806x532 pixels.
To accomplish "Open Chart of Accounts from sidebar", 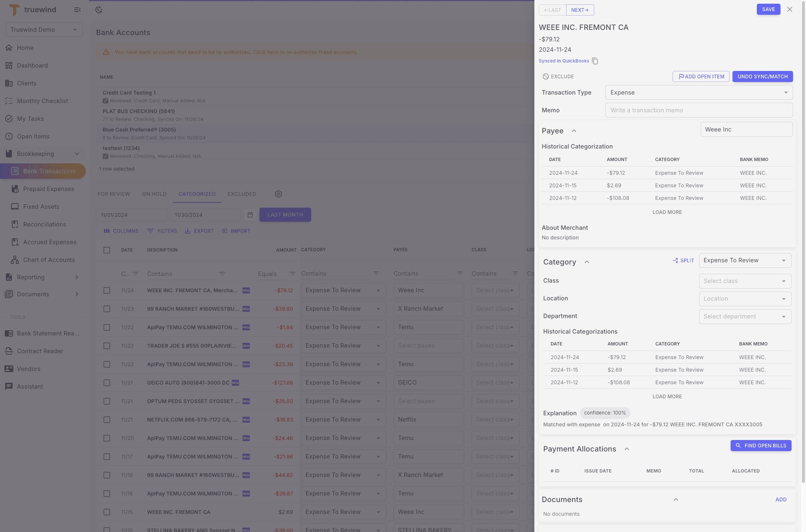I will [x=15, y=260].
